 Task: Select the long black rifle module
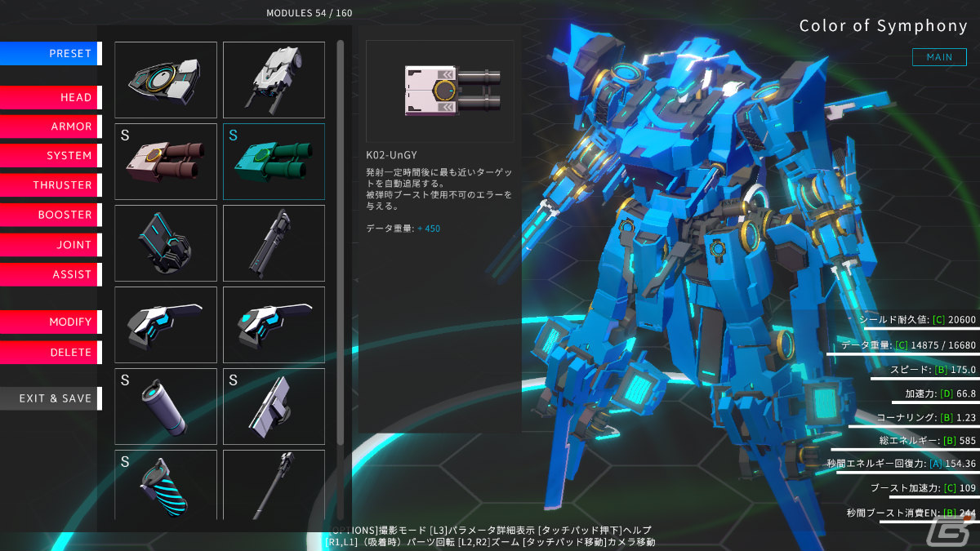274,243
